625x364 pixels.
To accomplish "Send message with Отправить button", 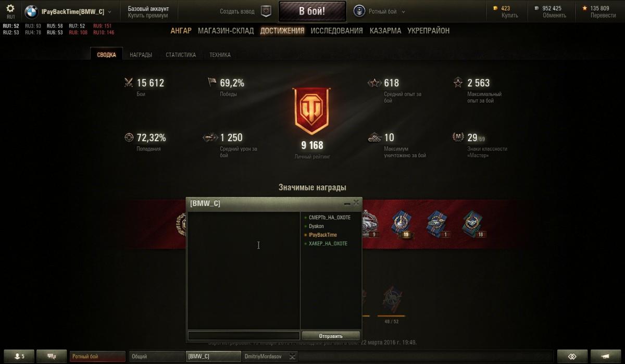I will (331, 336).
